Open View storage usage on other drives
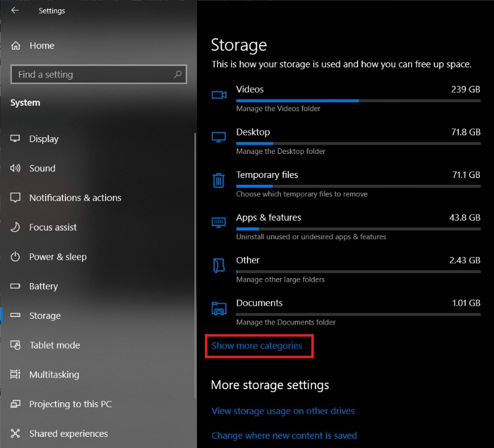The image size is (494, 448). [x=283, y=411]
